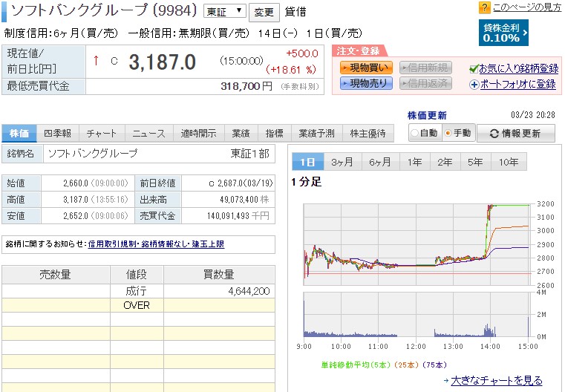Switch to the 株価 tab
The image size is (565, 392).
pos(19,134)
